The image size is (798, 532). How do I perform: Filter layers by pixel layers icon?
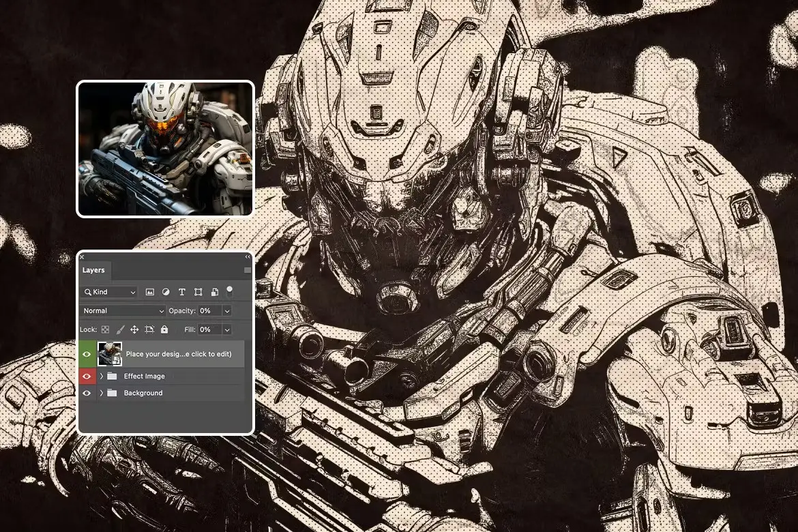149,292
